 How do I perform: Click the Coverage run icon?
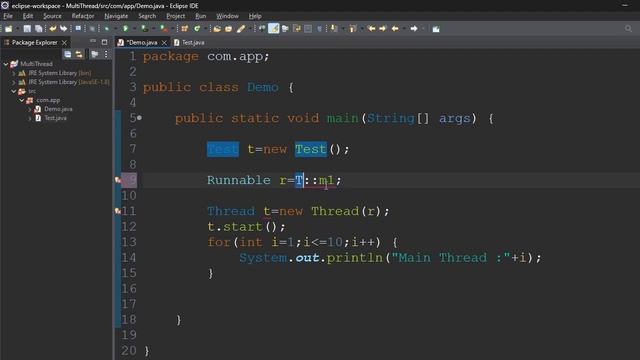(144, 29)
